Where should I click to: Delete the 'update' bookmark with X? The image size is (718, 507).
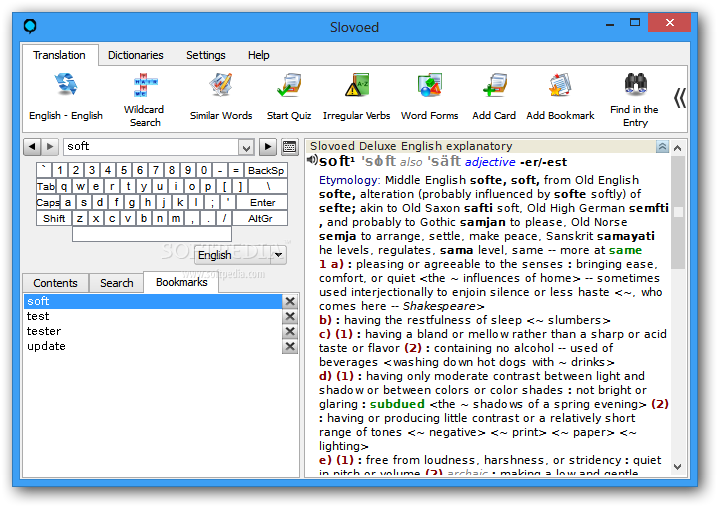(x=289, y=347)
